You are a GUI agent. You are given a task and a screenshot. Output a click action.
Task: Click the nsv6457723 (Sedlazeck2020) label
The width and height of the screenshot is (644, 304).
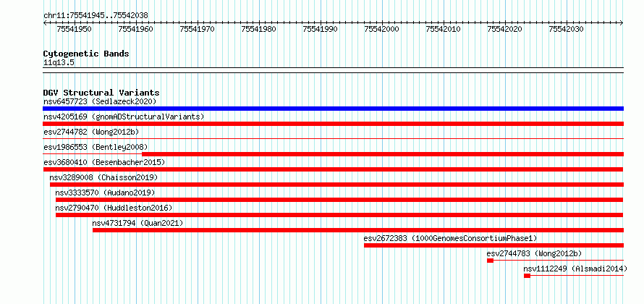click(x=100, y=101)
